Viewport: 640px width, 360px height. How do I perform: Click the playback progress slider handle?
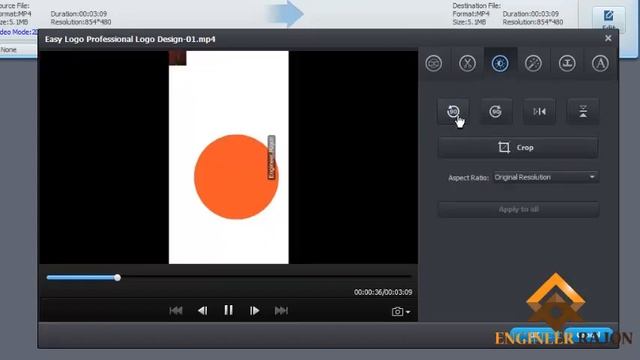[118, 278]
